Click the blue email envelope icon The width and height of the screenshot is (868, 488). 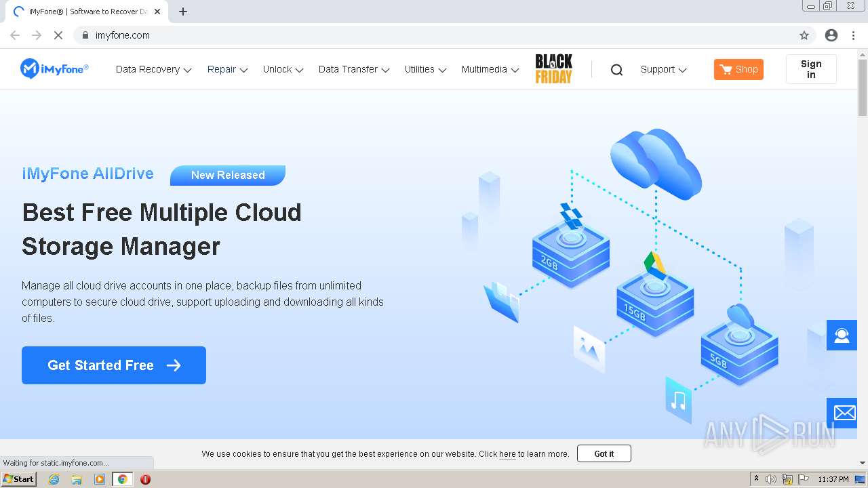[x=842, y=413]
